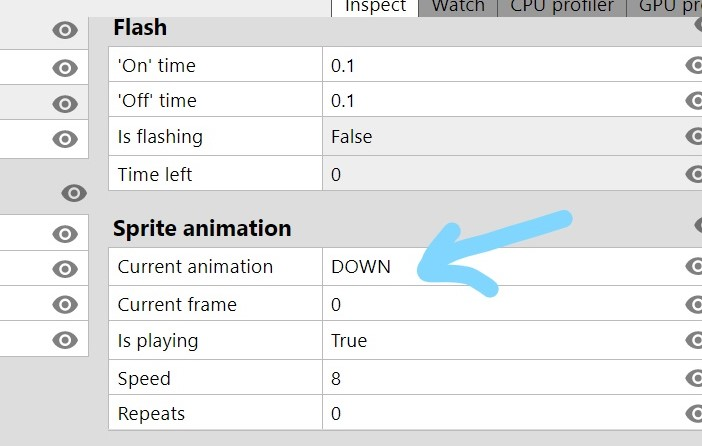
Task: Select the Inspect tab
Action: pos(375,7)
